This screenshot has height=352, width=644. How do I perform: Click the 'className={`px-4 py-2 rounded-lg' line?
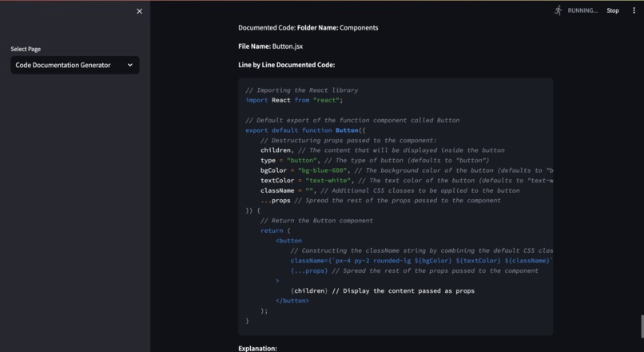pos(422,260)
